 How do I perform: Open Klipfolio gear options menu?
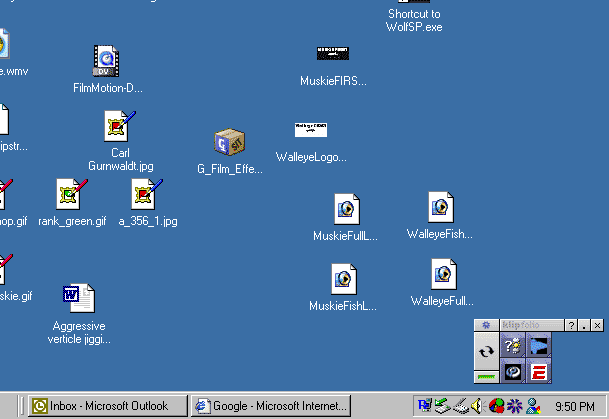[x=485, y=326]
